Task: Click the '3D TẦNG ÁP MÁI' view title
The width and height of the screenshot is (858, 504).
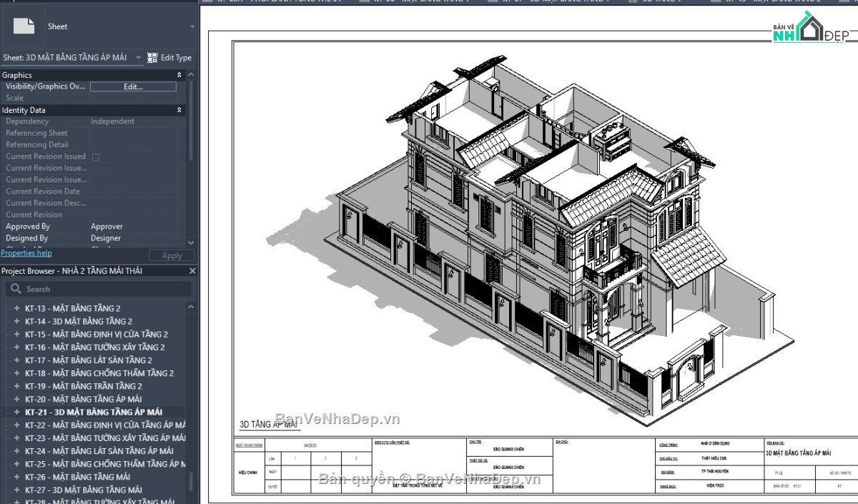Action: coord(267,424)
